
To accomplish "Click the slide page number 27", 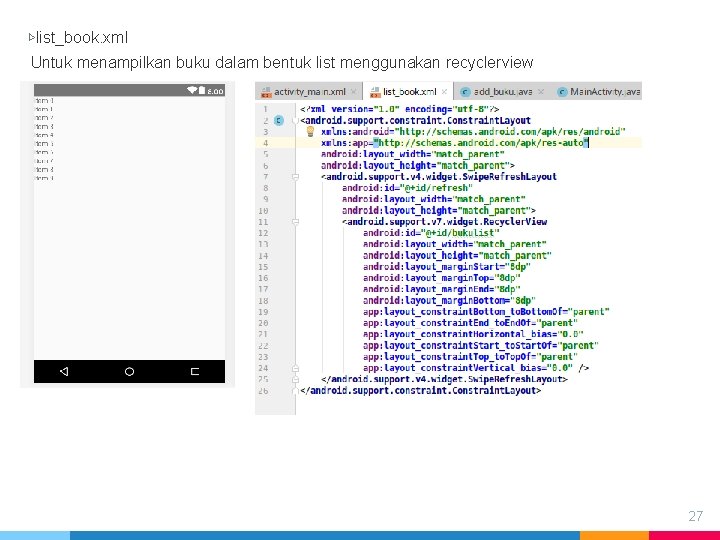I will (x=696, y=516).
